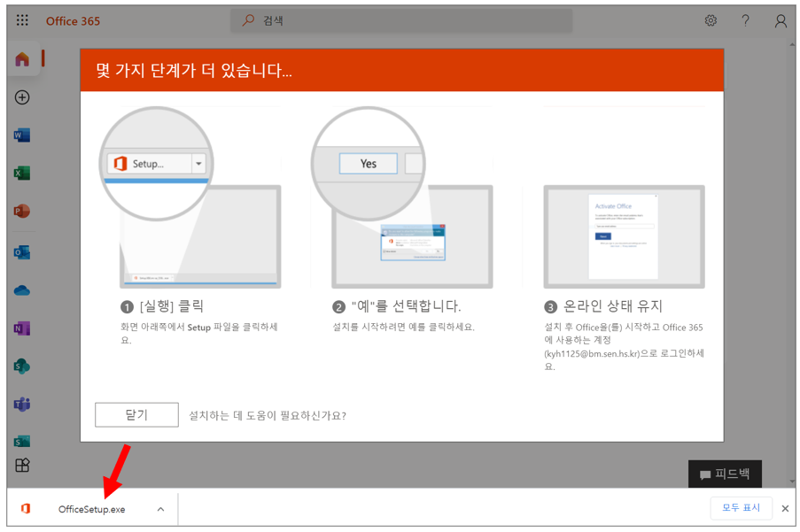Expand OfficeSetup.exe download options chevron
This screenshot has height=532, width=800.
click(160, 509)
